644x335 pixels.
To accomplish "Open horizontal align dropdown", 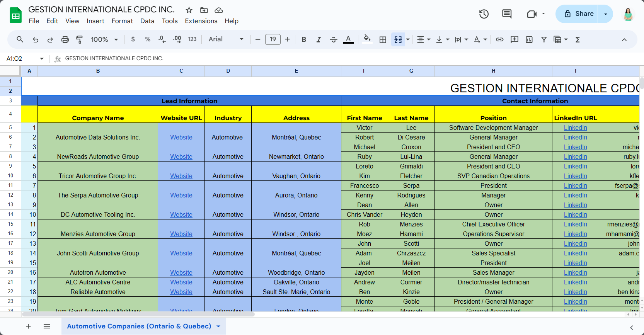I will coord(424,39).
